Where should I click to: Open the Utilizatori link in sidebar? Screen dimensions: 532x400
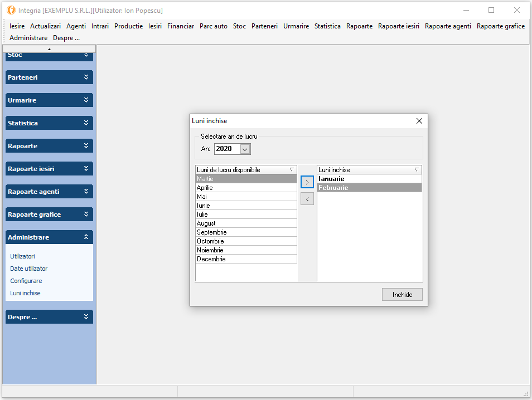pos(22,256)
